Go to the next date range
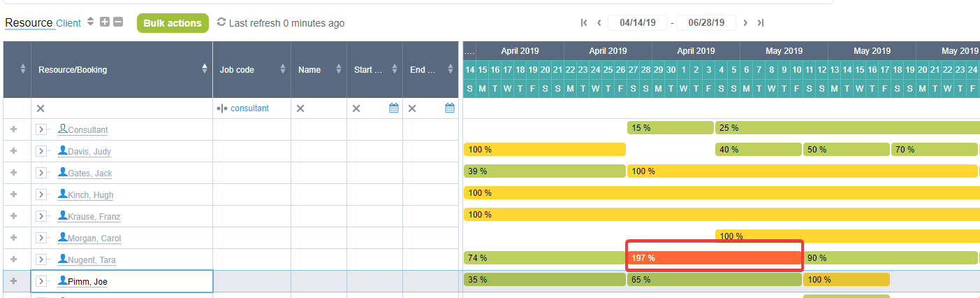980x298 pixels. pos(745,23)
